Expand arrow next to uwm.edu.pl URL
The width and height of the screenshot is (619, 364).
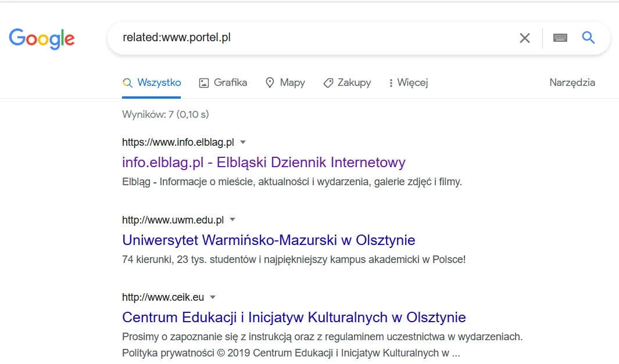[x=232, y=219]
